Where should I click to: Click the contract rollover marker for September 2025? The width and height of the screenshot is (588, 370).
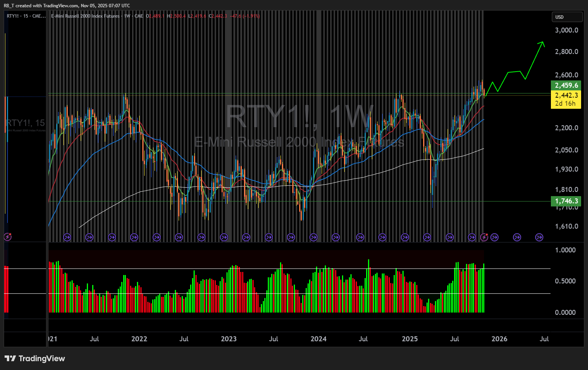[x=472, y=237]
